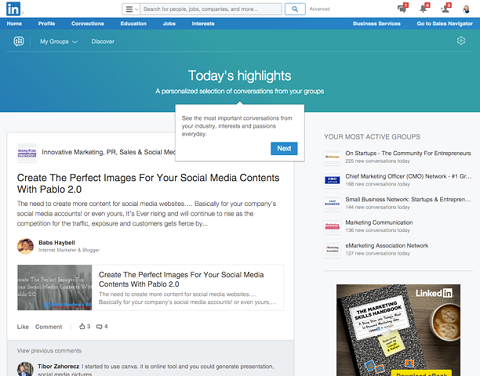Click '127 new conversations today' text
The image size is (480, 376).
click(x=377, y=253)
